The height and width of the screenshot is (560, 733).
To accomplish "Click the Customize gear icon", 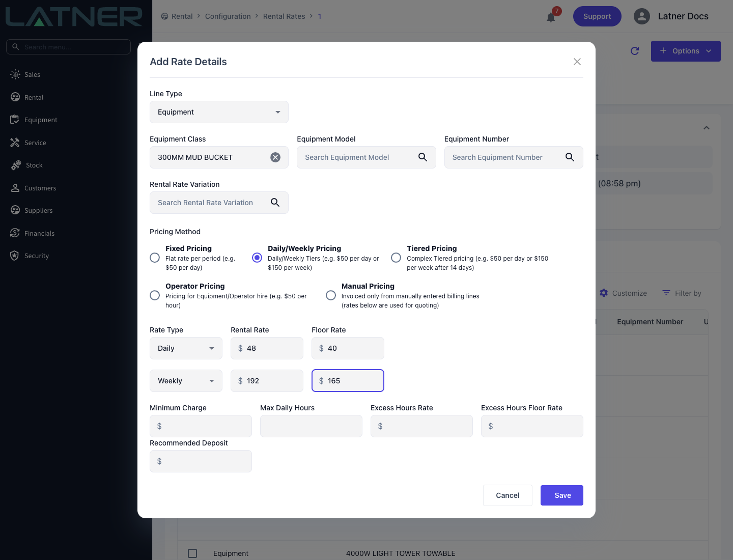I will point(604,293).
